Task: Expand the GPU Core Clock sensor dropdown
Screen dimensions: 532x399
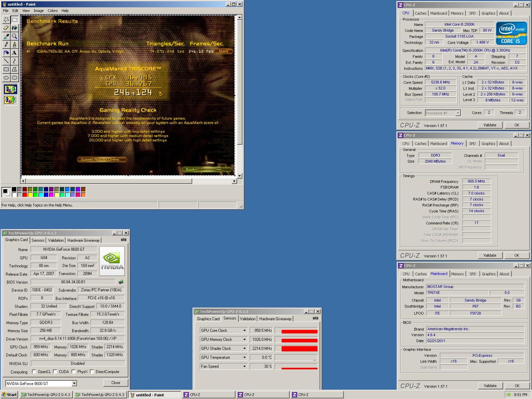Action: [244, 331]
